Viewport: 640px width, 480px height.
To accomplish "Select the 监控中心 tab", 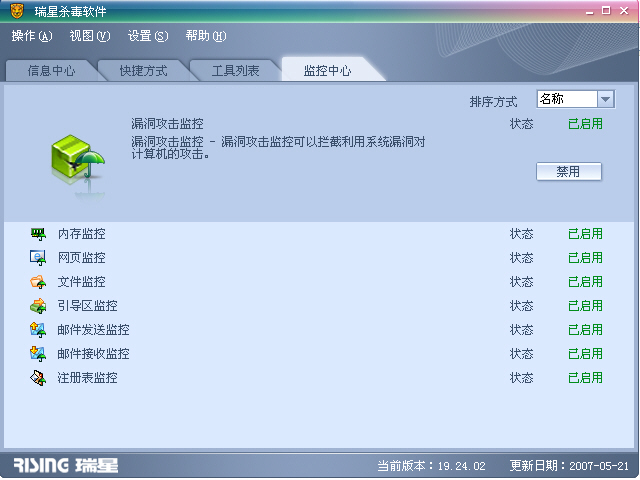I will [327, 71].
